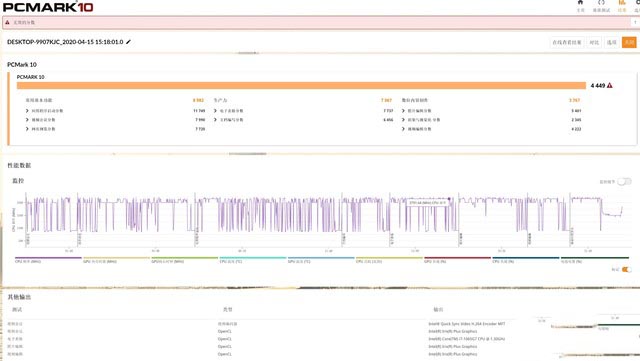Select the dark red GPU load legend

click(x=457, y=260)
